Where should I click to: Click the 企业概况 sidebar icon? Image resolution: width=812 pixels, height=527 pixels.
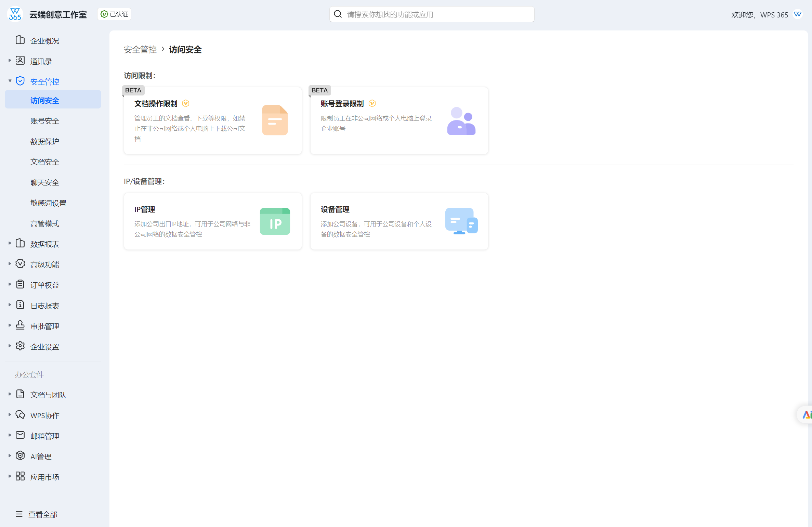coord(20,40)
